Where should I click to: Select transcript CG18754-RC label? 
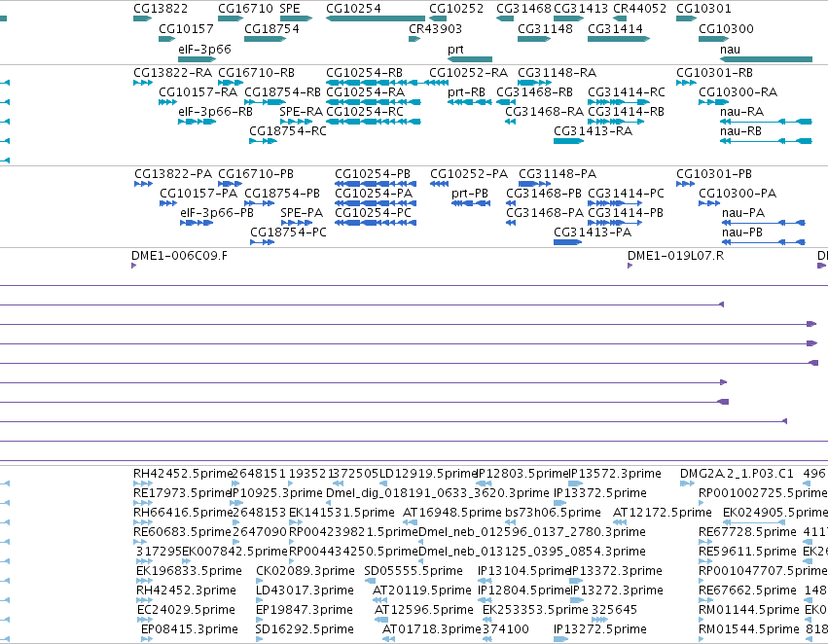coord(288,131)
